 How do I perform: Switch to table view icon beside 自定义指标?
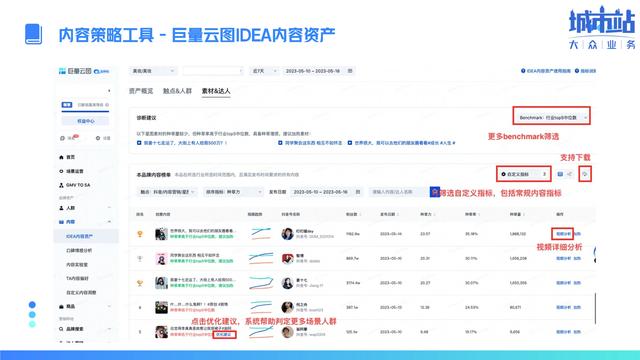pyautogui.click(x=560, y=174)
